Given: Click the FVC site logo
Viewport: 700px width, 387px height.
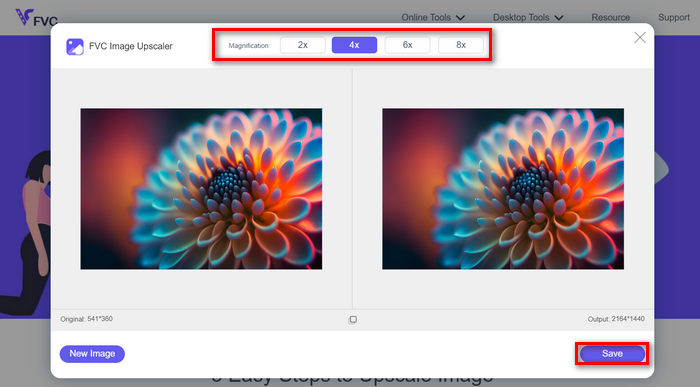Looking at the screenshot, I should (36, 18).
